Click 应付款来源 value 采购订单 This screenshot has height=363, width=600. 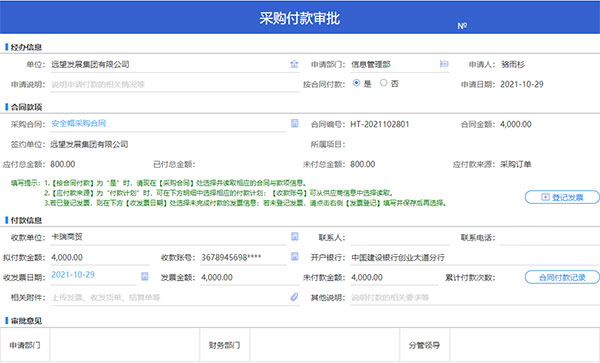(516, 164)
